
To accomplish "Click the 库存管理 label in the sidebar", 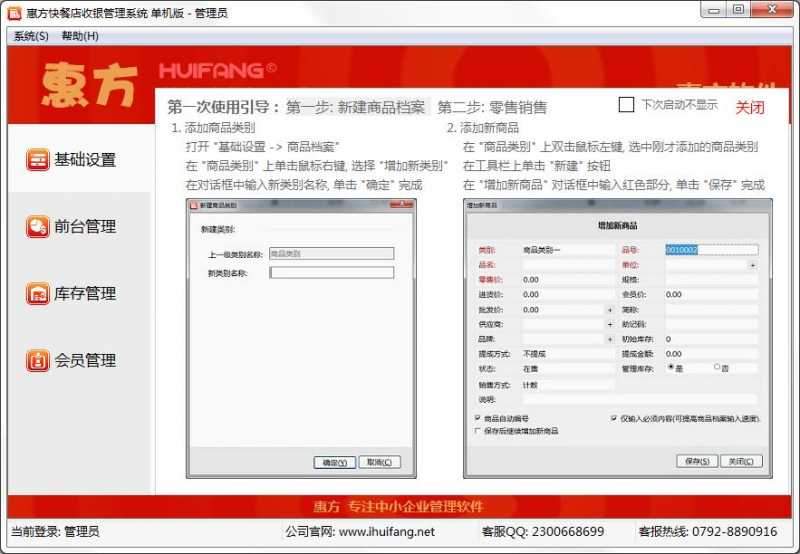I will pyautogui.click(x=85, y=294).
